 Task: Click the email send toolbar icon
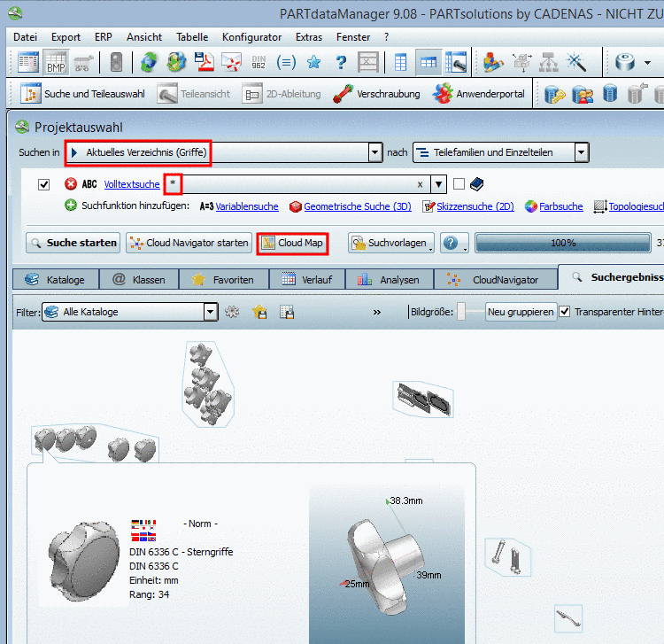click(231, 63)
